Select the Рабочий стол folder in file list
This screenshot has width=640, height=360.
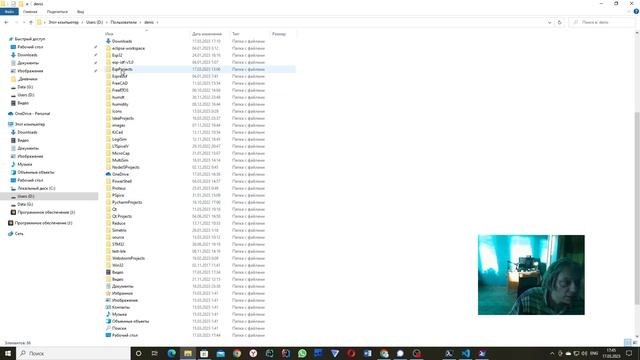(125, 335)
